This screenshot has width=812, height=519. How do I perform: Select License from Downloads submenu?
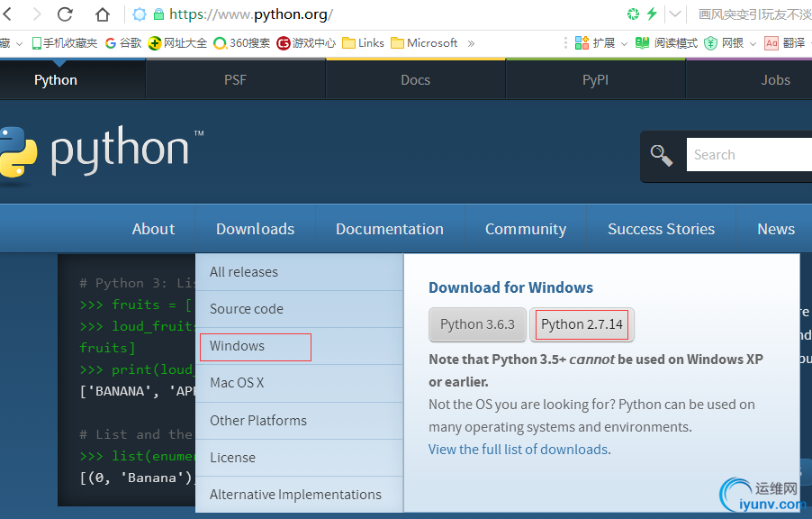(299, 458)
